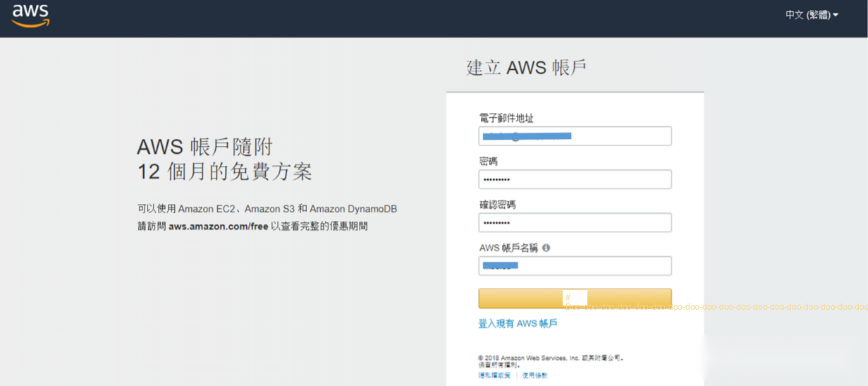Click the Amazon EC2、Amazon S3 description line
The width and height of the screenshot is (868, 386).
coord(267,209)
